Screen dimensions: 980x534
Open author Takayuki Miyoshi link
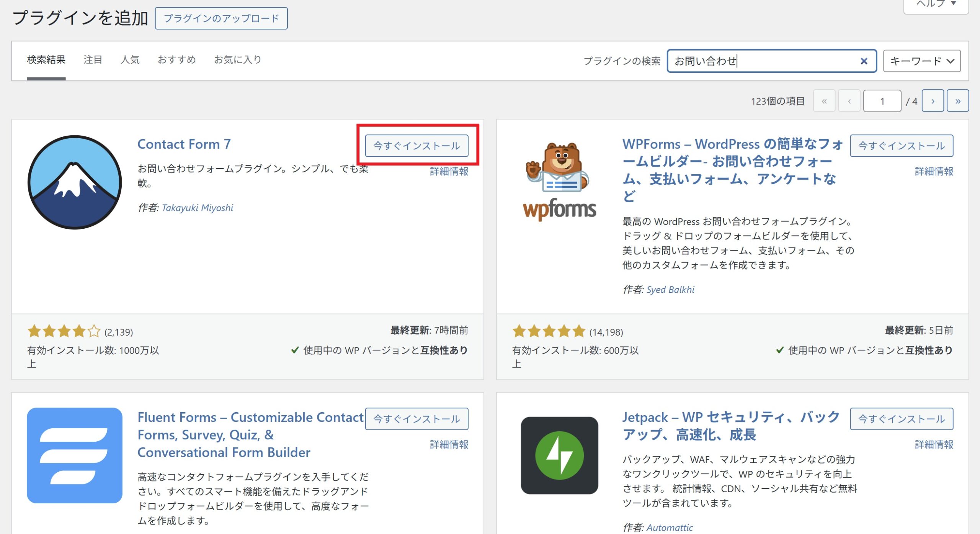tap(197, 208)
